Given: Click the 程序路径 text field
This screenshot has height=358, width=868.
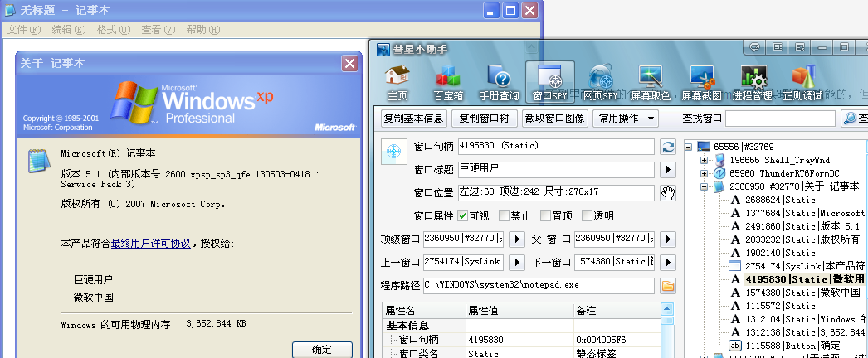Looking at the screenshot, I should (x=539, y=286).
